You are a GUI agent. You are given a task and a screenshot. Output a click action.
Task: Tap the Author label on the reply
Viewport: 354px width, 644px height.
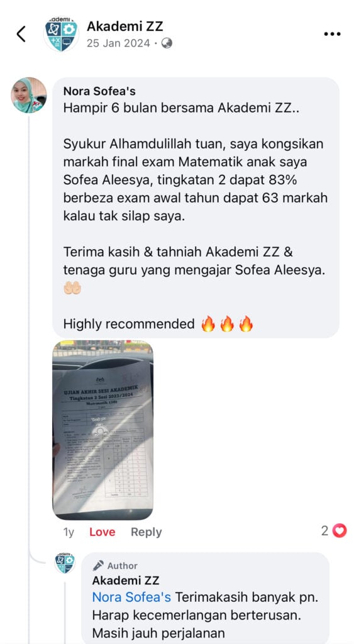click(123, 565)
